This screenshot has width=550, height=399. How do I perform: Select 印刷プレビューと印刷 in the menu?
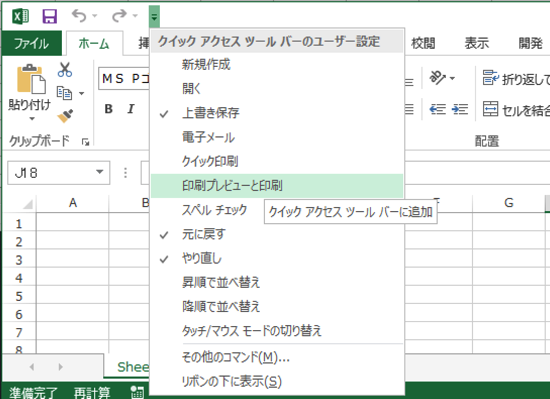click(277, 185)
